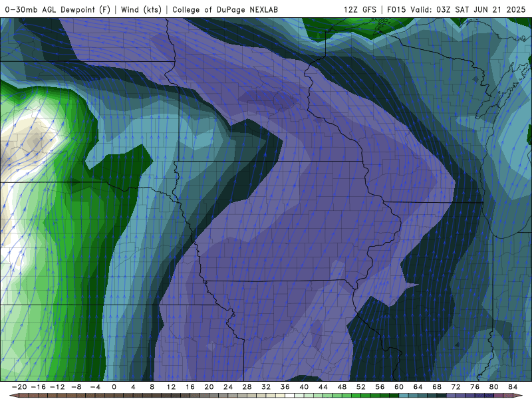
Task: Click the 64 legend value
Action: [418, 387]
